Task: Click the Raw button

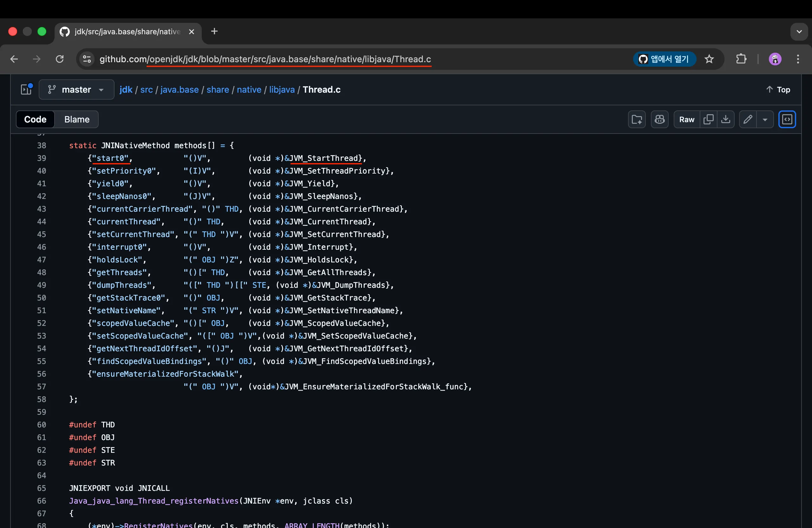Action: pos(686,119)
